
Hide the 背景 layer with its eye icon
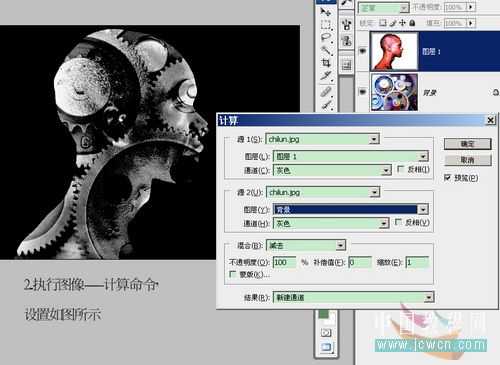point(363,92)
